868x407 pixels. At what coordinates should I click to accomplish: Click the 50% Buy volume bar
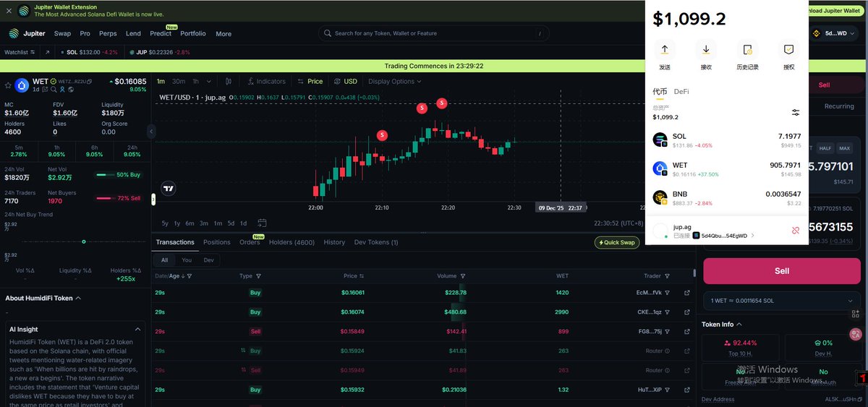[x=118, y=174]
